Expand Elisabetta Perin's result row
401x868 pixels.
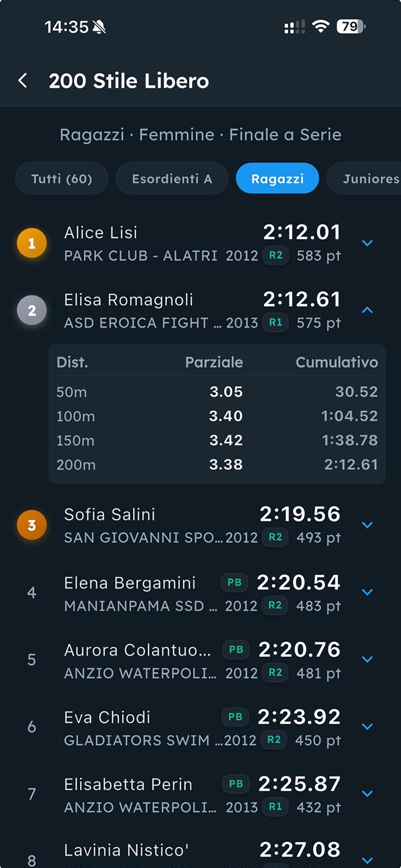point(367,793)
